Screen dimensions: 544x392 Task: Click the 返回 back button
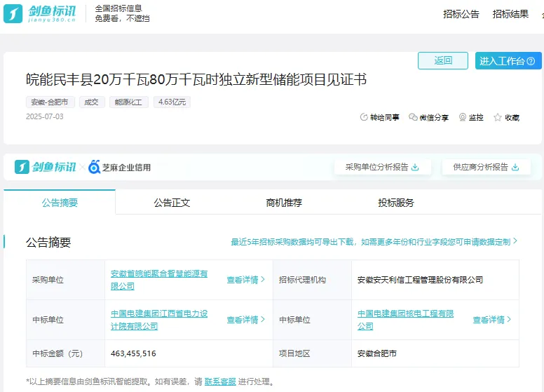[x=442, y=61]
